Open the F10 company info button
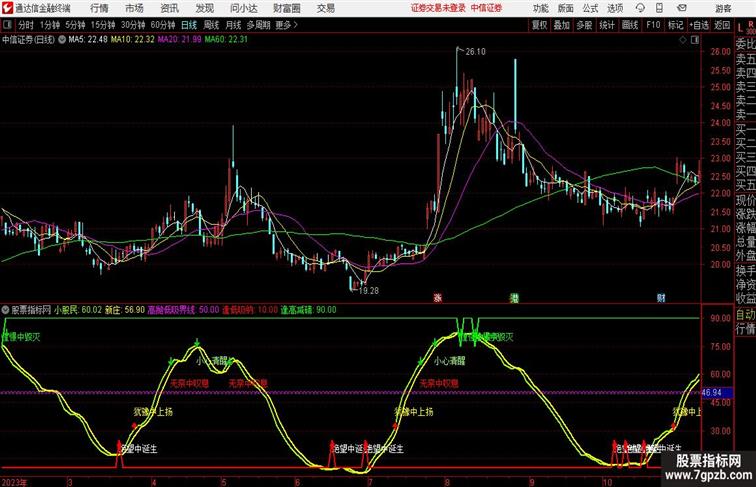Viewport: 756px width, 487px height. [x=653, y=25]
